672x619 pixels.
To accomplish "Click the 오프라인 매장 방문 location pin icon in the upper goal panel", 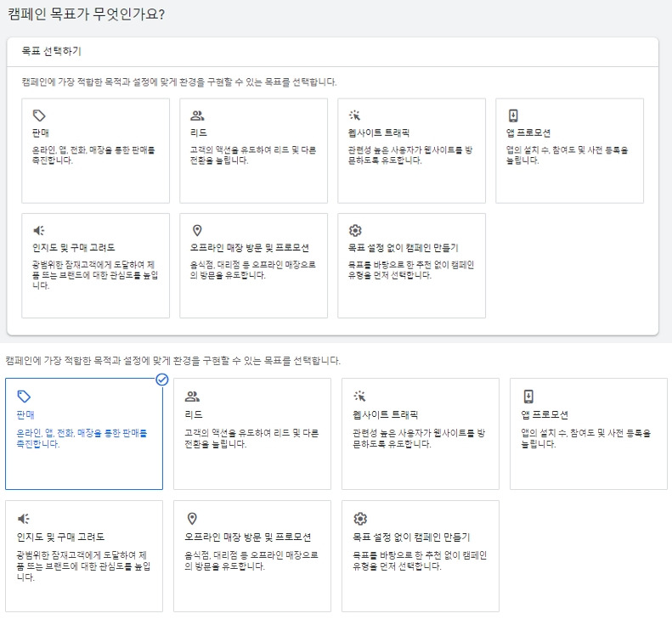I will tap(197, 230).
